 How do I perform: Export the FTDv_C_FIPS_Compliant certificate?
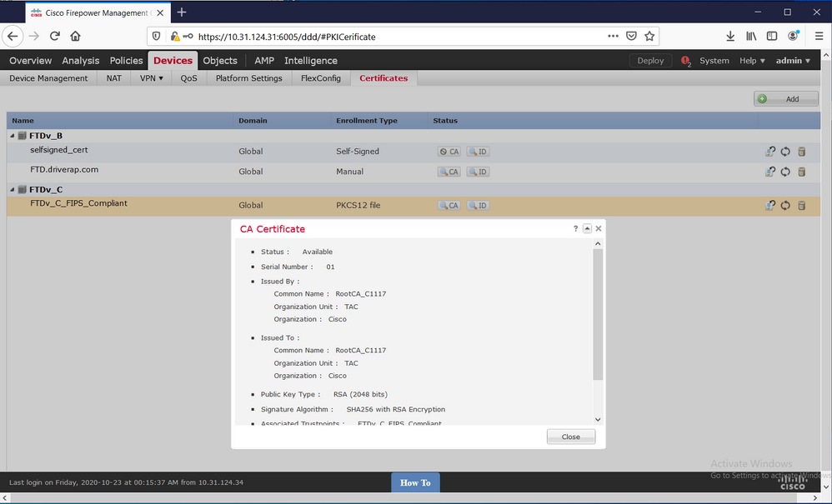pyautogui.click(x=770, y=206)
